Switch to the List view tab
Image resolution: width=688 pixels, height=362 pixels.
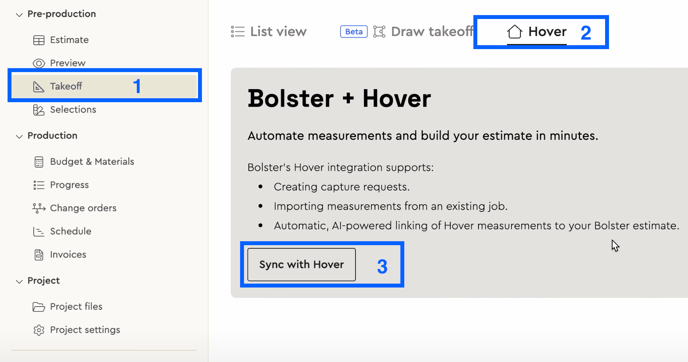pyautogui.click(x=269, y=32)
